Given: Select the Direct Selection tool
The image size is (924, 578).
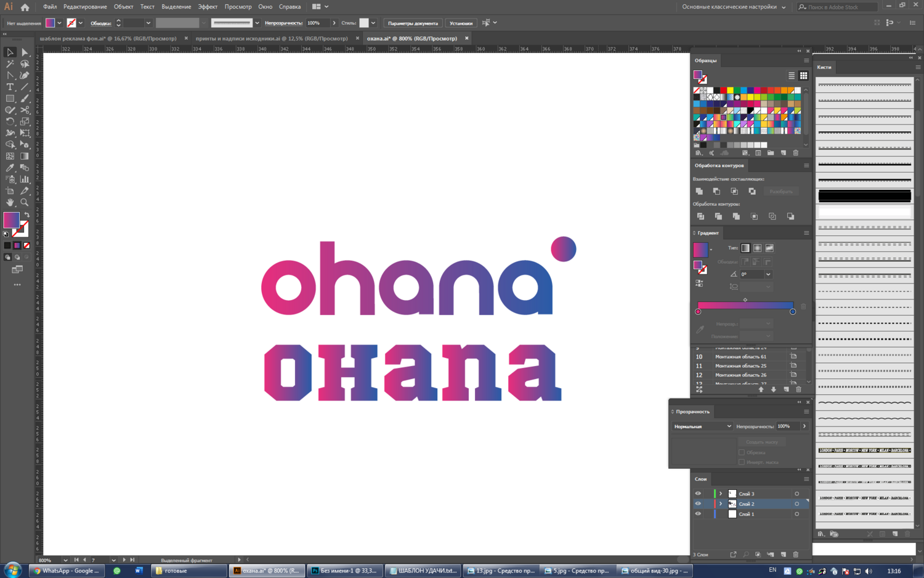Looking at the screenshot, I should pos(25,52).
